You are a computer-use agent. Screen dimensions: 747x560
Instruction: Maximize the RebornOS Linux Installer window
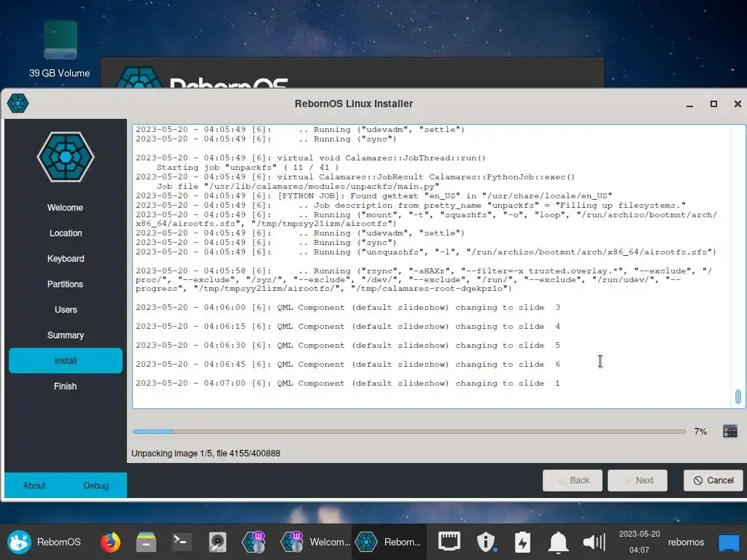[713, 104]
